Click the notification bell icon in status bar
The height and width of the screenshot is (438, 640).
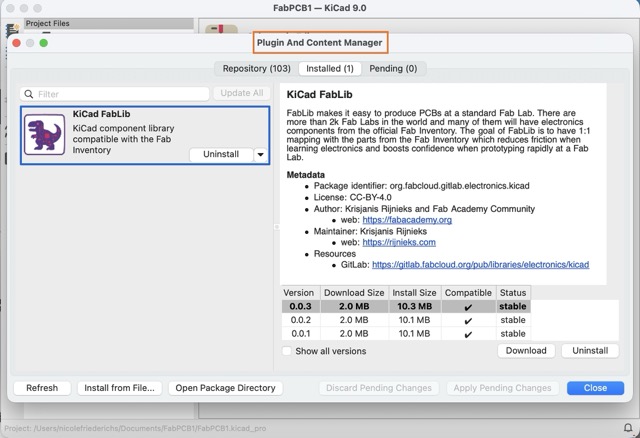click(628, 428)
